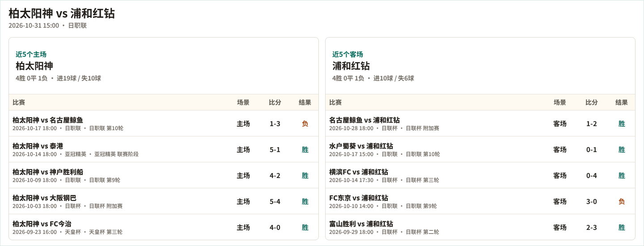Select the 柏太阳神 team heading in home panel
Image resolution: width=644 pixels, height=246 pixels.
(x=34, y=66)
